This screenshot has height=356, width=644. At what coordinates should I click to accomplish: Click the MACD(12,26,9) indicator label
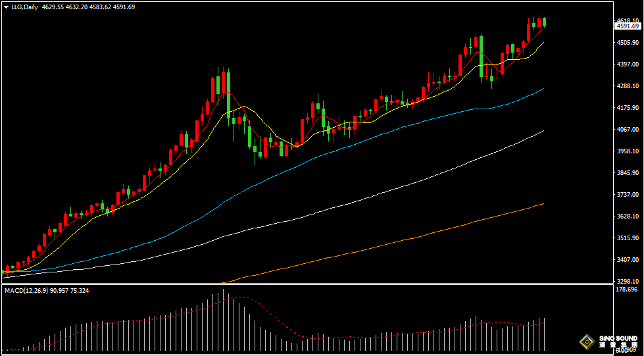pyautogui.click(x=24, y=290)
